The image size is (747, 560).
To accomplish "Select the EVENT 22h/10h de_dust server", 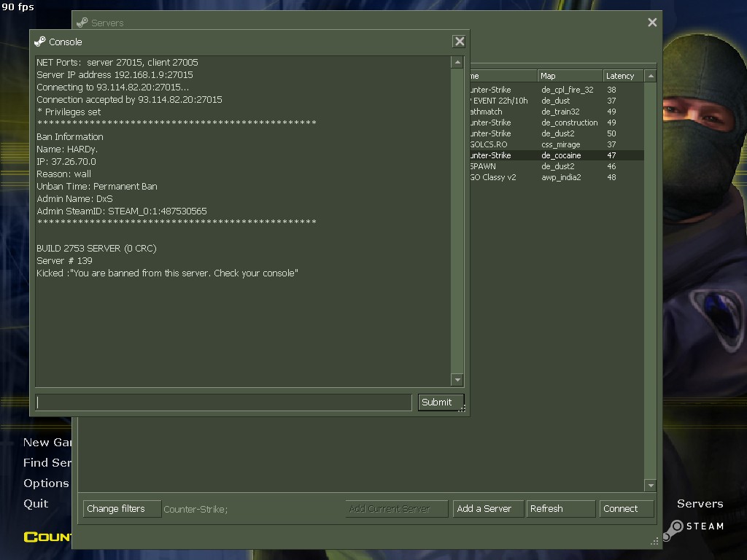I will [x=557, y=101].
